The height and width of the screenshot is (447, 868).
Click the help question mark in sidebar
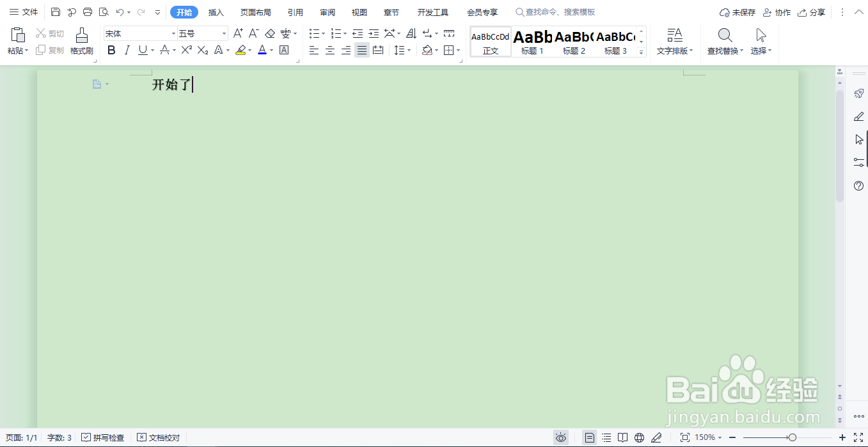(x=859, y=185)
